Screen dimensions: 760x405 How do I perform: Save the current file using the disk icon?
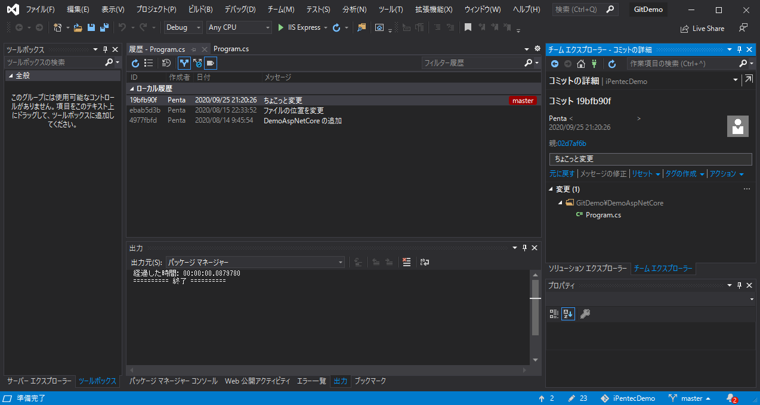point(91,28)
